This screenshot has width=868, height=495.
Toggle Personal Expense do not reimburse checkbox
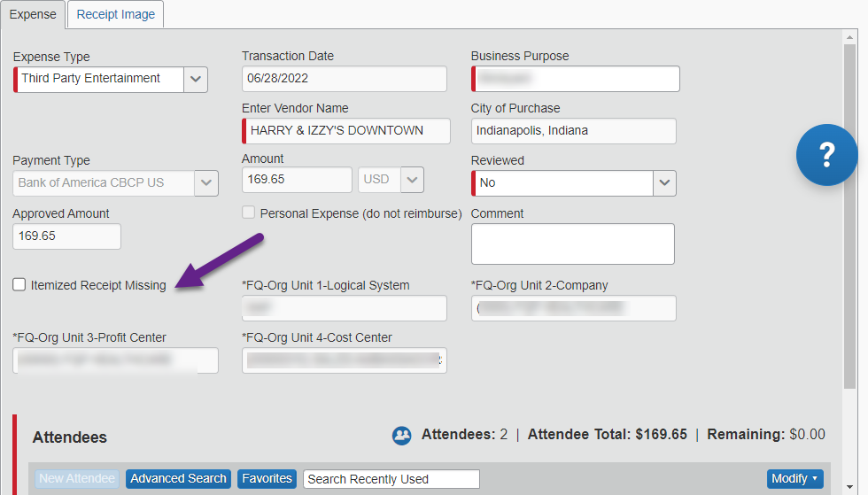(249, 213)
